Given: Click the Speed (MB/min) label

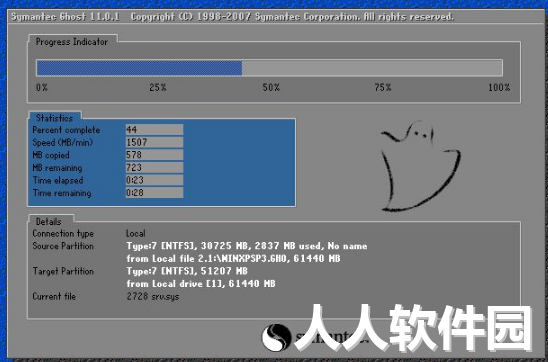Looking at the screenshot, I should point(63,143).
